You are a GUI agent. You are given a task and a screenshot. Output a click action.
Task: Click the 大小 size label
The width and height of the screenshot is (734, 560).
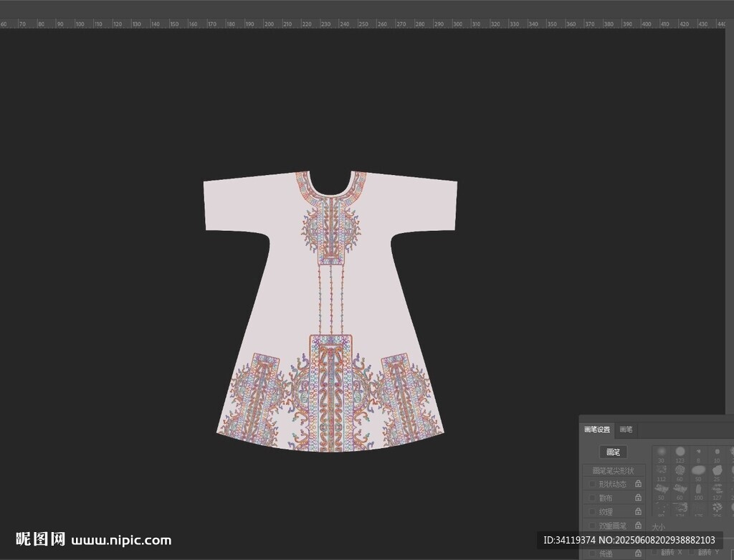(x=658, y=527)
